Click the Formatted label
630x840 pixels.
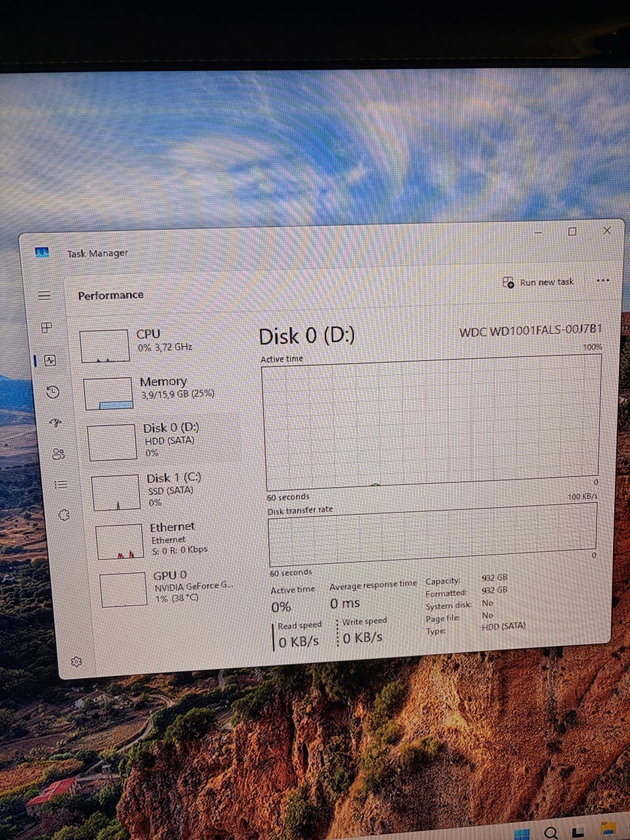[x=446, y=593]
